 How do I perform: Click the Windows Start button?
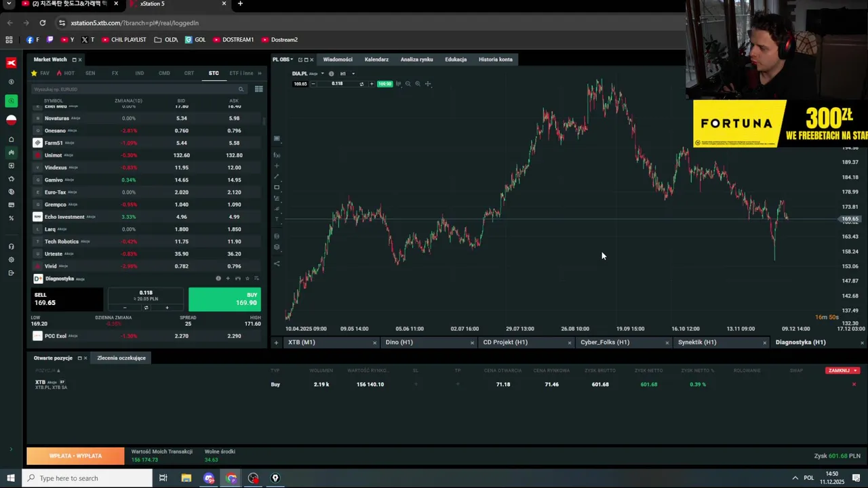pos(10,478)
